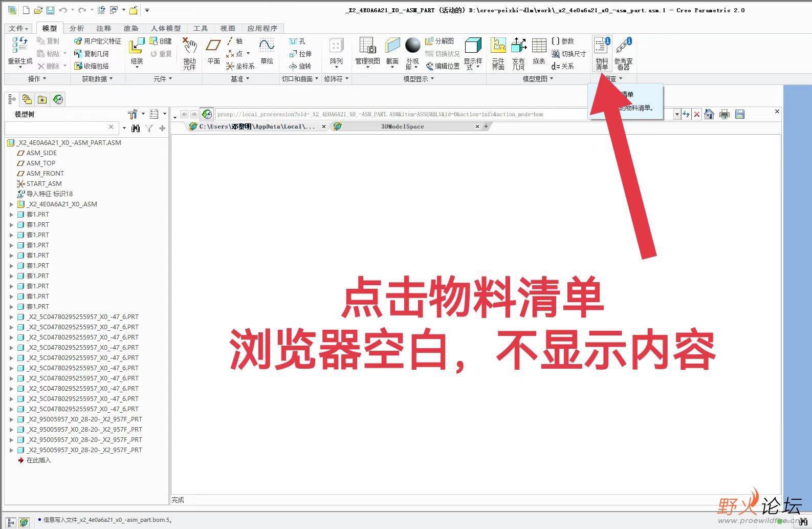Expand the 操作 group dropdown
The height and width of the screenshot is (529, 812).
[x=37, y=79]
